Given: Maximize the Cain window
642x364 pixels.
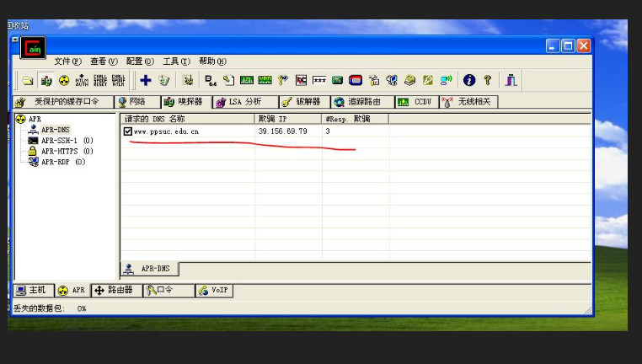Looking at the screenshot, I should click(x=568, y=45).
